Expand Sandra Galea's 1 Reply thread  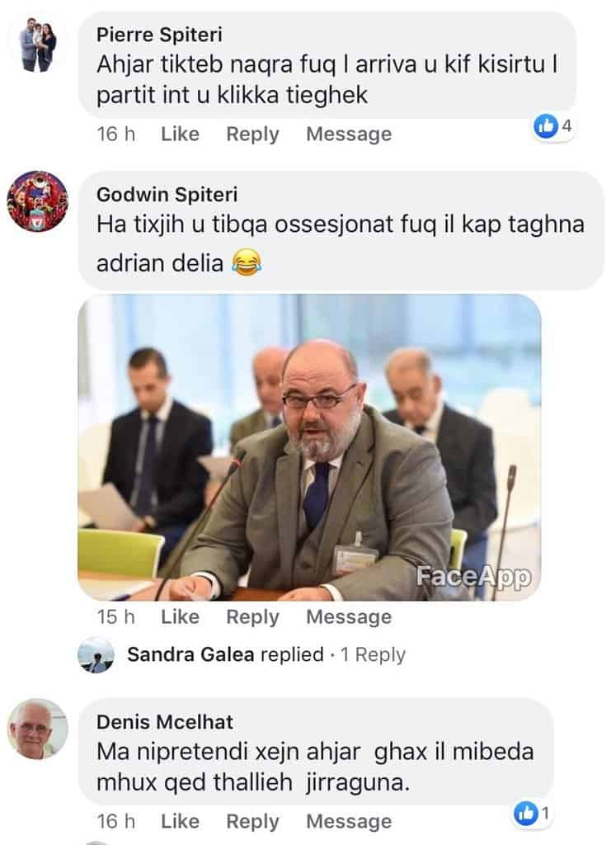click(x=374, y=654)
